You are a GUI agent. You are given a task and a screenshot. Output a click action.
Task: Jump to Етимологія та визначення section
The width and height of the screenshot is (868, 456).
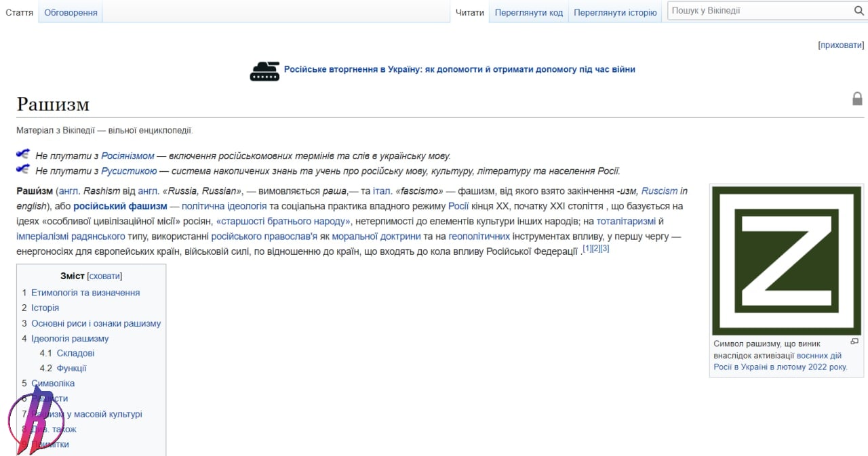pyautogui.click(x=85, y=293)
